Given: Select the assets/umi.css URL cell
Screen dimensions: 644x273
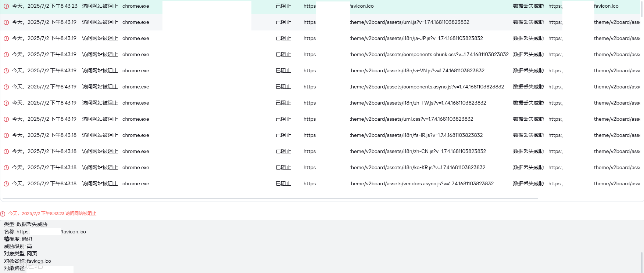Looking at the screenshot, I should coord(411,119).
